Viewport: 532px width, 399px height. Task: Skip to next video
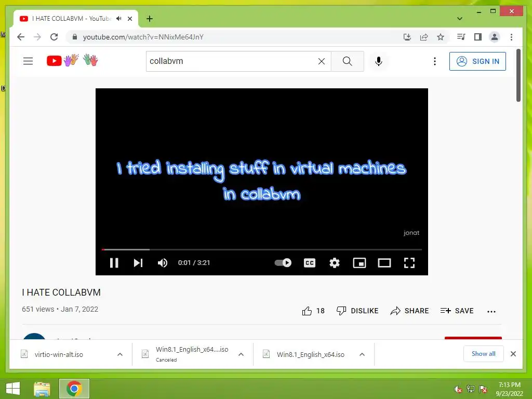coord(138,263)
